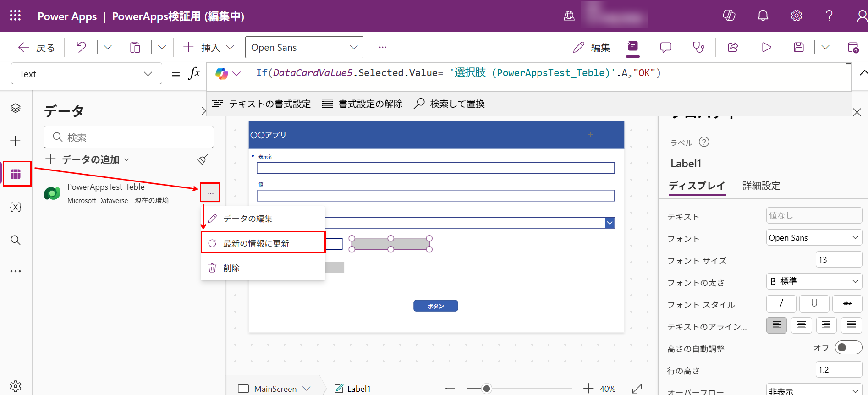Open the Comments icon in toolbar
This screenshot has height=395, width=868.
pos(665,47)
